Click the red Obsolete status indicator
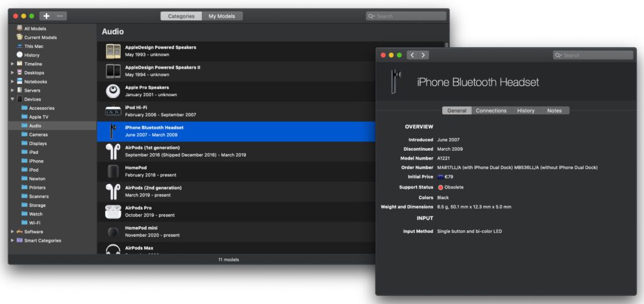This screenshot has height=304, width=644. pos(441,187)
